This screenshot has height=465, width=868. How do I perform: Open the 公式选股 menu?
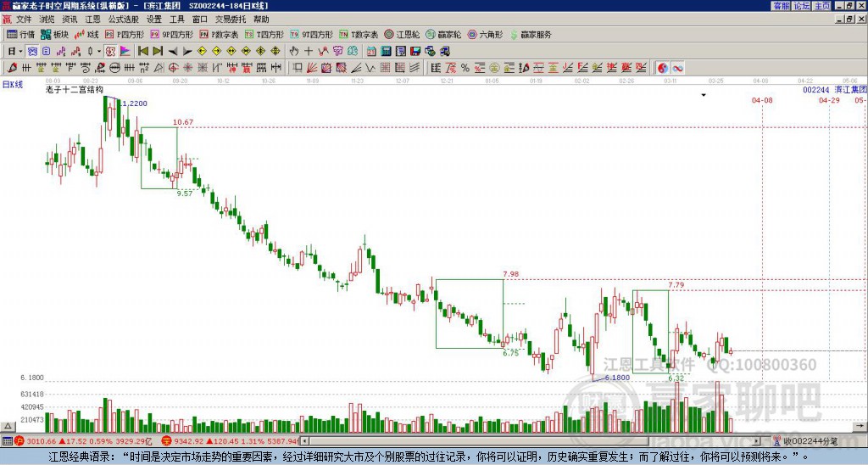[x=123, y=20]
